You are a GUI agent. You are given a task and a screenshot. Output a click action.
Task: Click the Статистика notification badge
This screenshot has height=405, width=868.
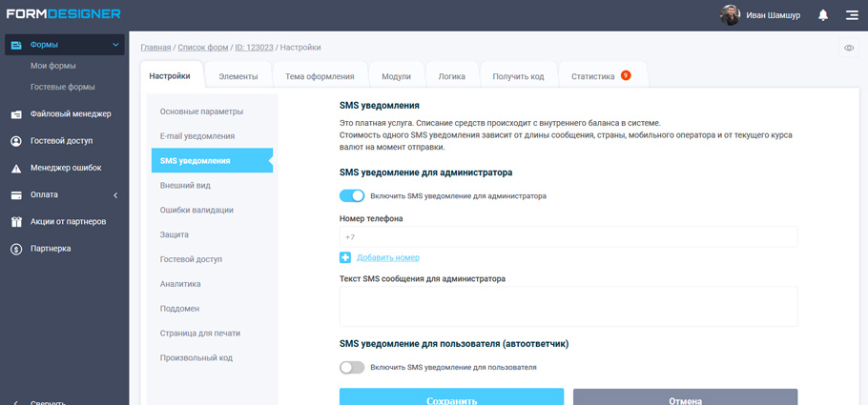626,75
